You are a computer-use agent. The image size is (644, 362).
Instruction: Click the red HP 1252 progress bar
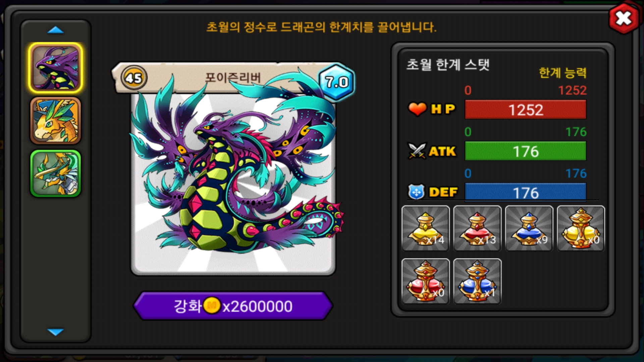tap(526, 110)
